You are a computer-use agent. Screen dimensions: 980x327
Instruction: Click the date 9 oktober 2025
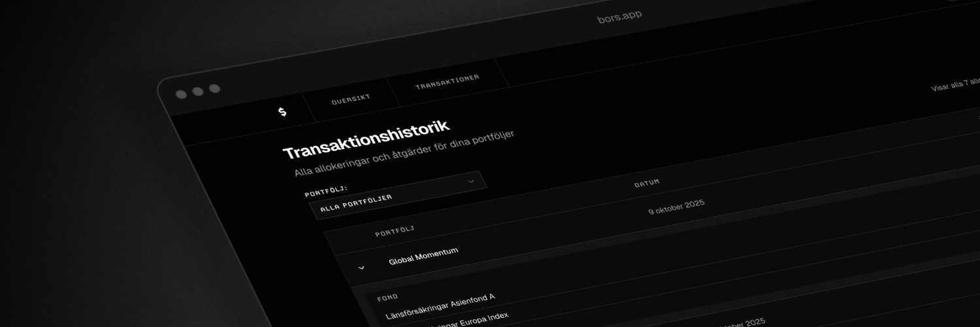676,207
